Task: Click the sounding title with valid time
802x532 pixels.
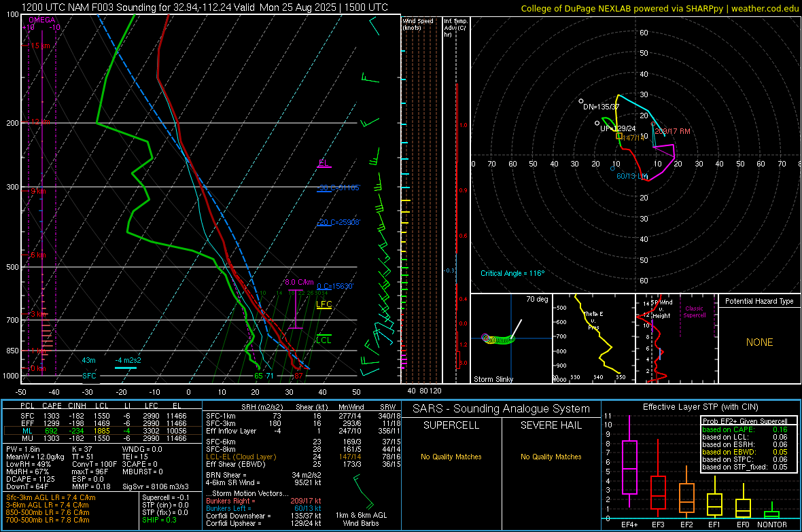Action: coord(205,7)
